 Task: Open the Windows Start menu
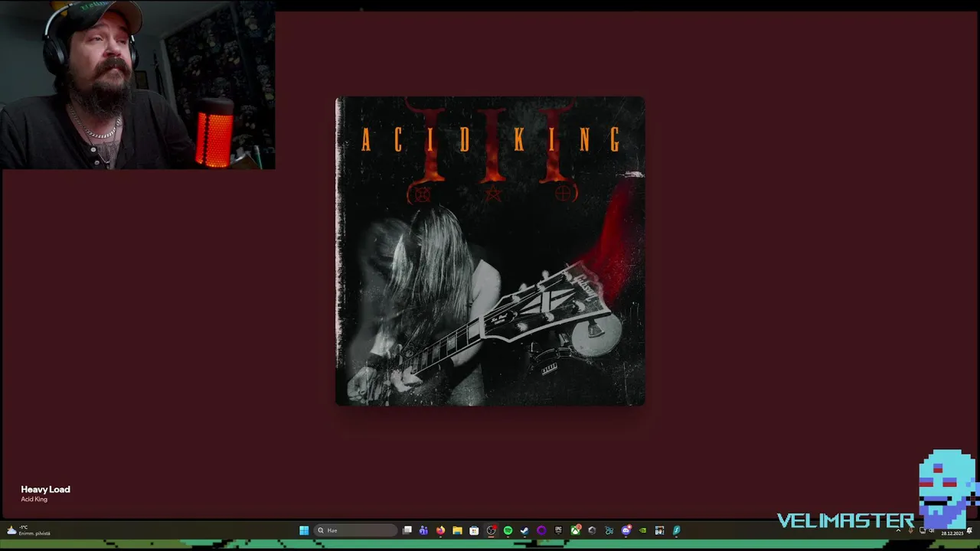pyautogui.click(x=304, y=530)
